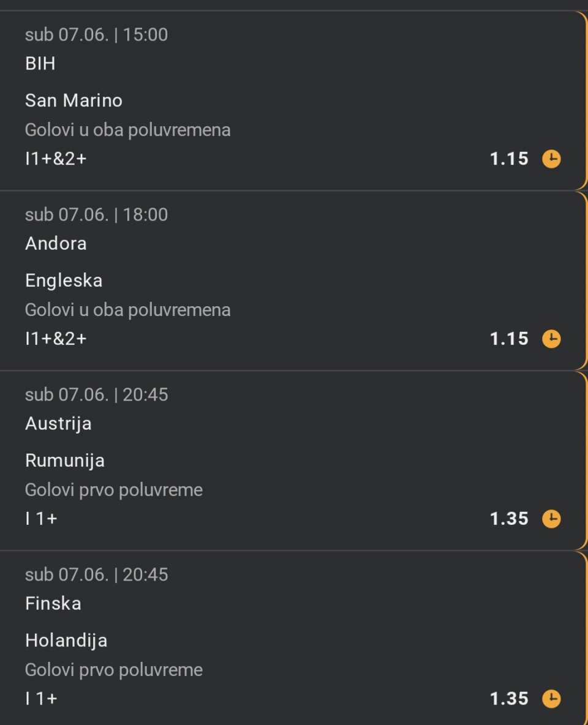588x725 pixels.
Task: Click the clock icon on BIH match
Action: pos(551,159)
